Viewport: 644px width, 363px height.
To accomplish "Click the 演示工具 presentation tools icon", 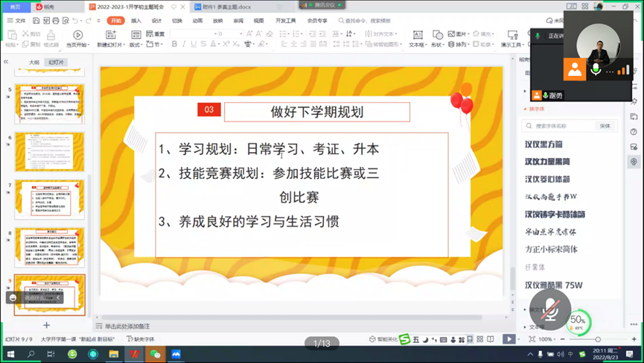I will (x=512, y=35).
